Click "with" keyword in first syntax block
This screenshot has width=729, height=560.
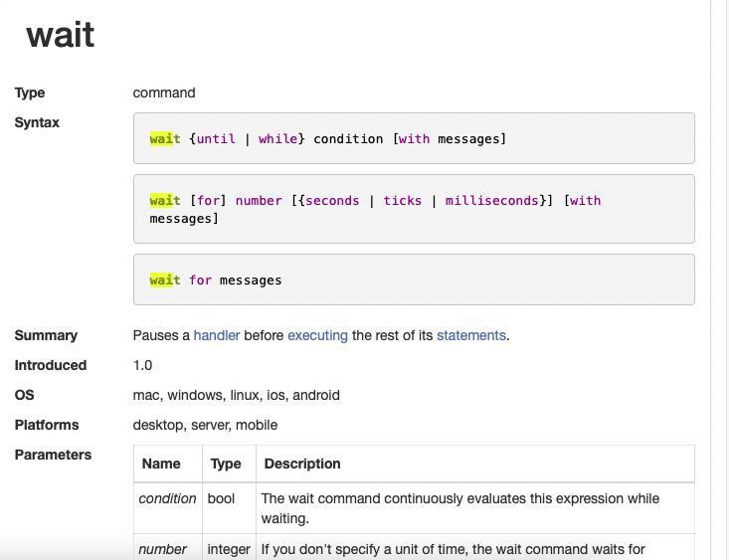[414, 139]
